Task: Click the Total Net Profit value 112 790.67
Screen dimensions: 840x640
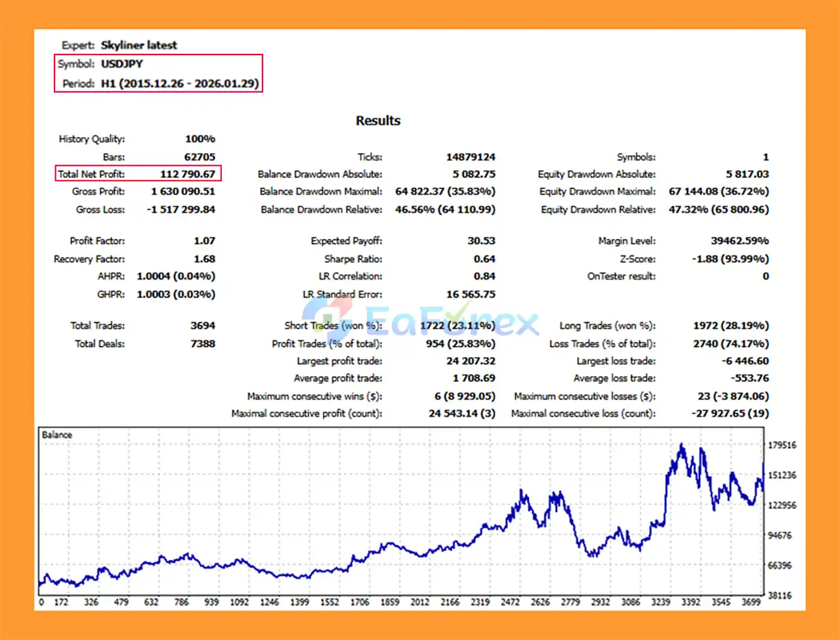Action: pyautogui.click(x=187, y=174)
